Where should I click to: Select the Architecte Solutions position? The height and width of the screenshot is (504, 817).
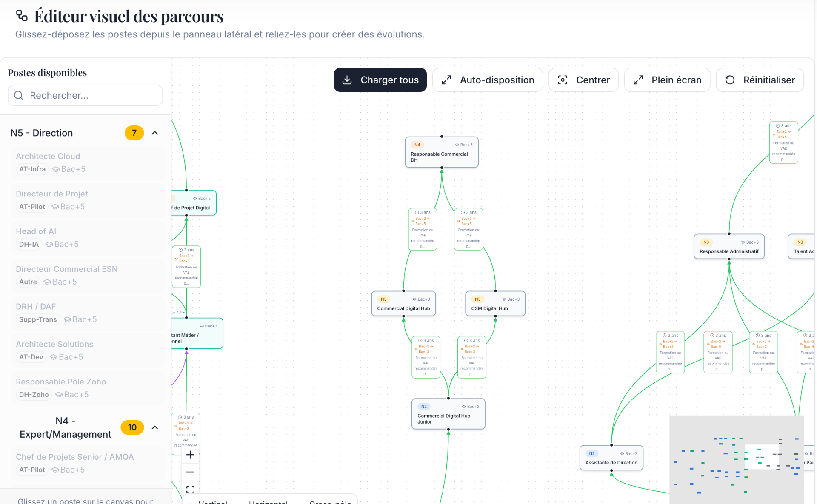click(89, 351)
